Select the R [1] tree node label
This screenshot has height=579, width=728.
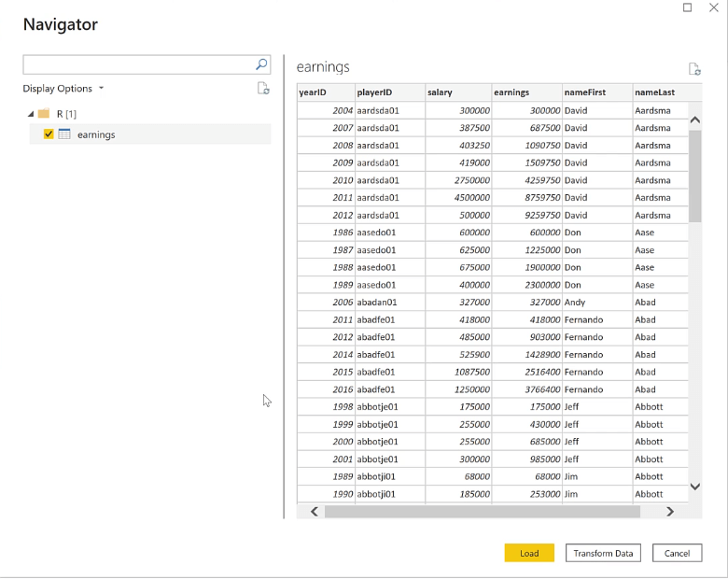(66, 114)
